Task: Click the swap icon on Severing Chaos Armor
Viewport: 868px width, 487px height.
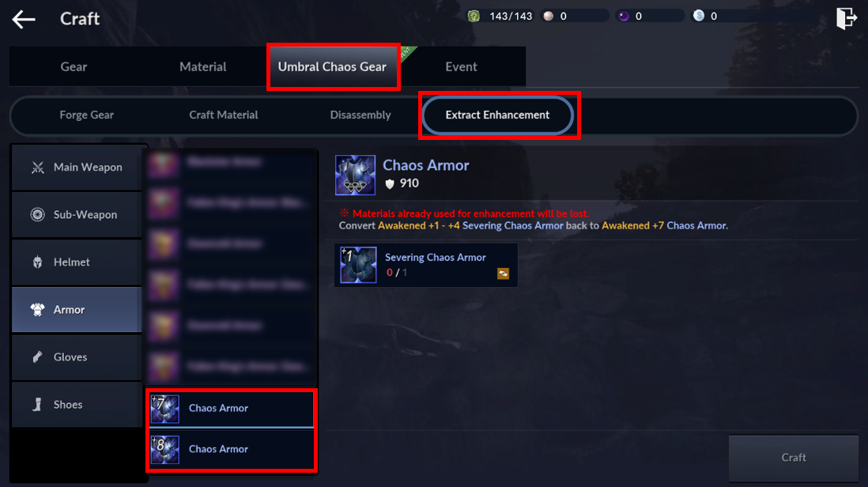Action: coord(503,274)
